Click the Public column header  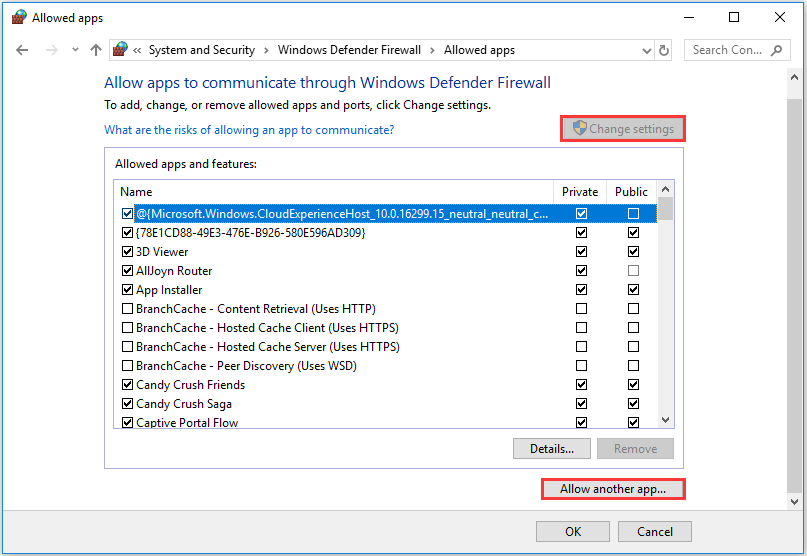click(x=631, y=192)
